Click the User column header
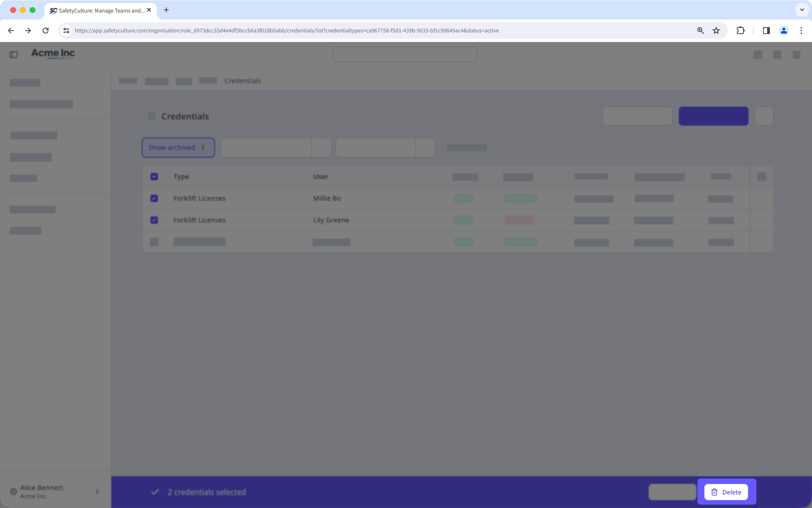The width and height of the screenshot is (812, 508). click(320, 177)
